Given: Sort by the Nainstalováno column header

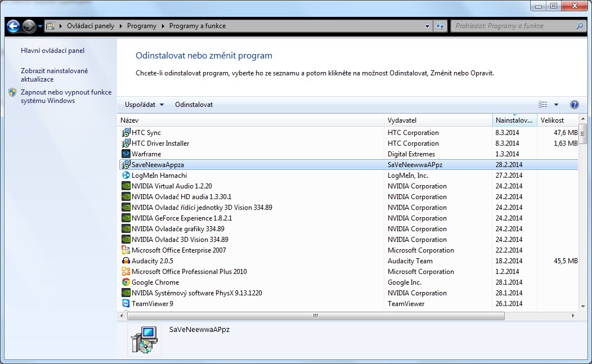Looking at the screenshot, I should tap(514, 120).
